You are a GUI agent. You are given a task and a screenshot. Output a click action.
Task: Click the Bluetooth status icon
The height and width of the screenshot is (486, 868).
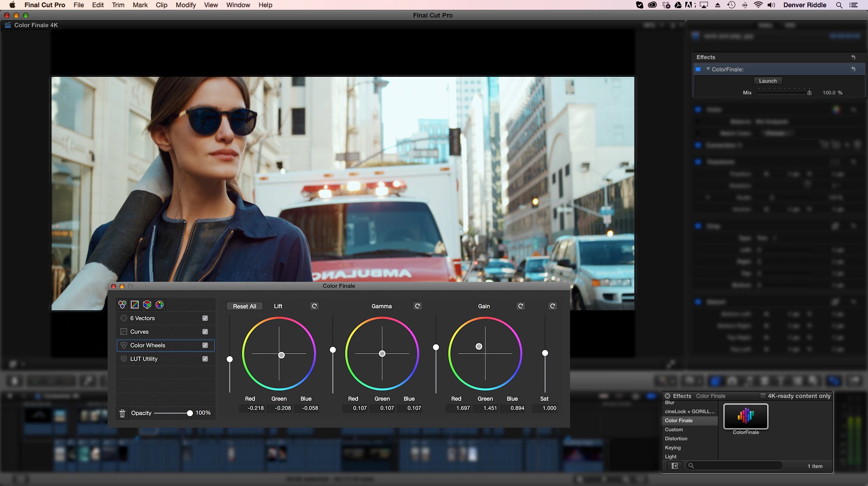click(x=745, y=5)
